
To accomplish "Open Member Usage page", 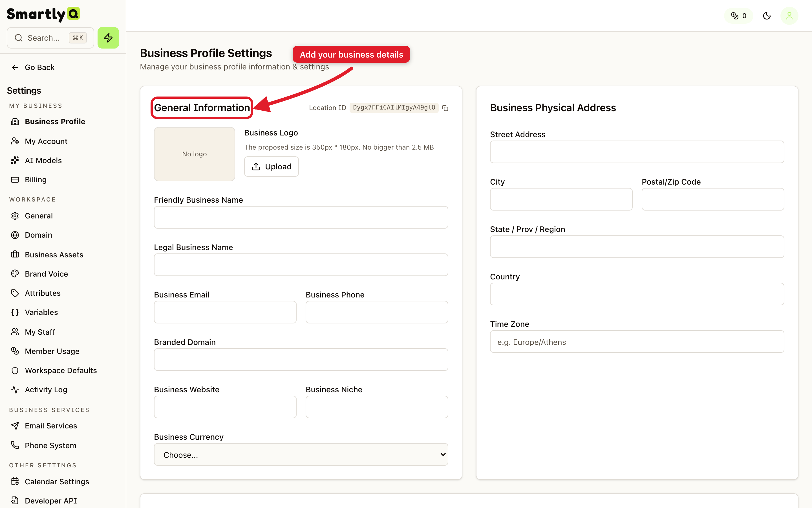I will click(52, 351).
